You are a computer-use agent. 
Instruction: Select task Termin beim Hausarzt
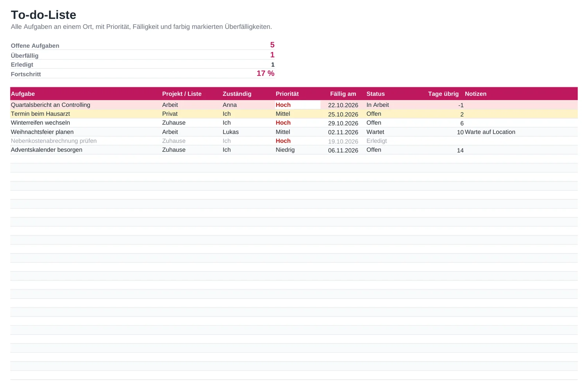[40, 114]
